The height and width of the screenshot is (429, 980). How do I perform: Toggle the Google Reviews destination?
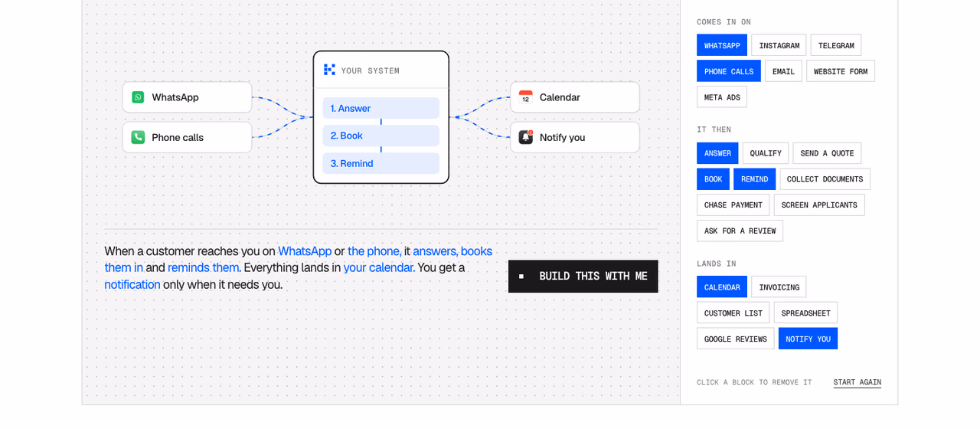(x=735, y=339)
